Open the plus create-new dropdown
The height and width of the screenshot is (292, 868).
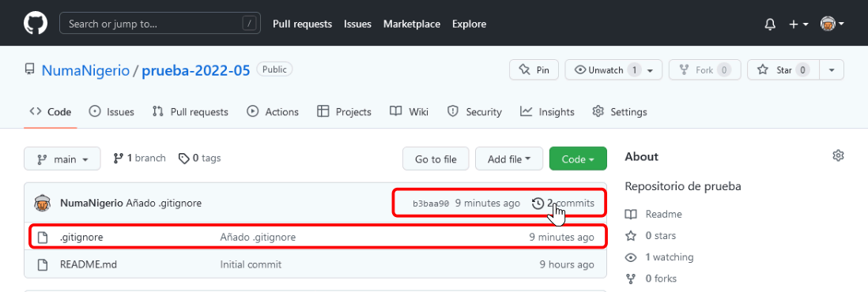(798, 24)
